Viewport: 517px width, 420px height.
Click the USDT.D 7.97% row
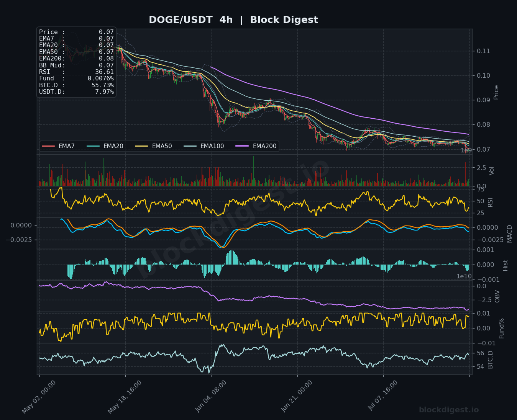(76, 92)
